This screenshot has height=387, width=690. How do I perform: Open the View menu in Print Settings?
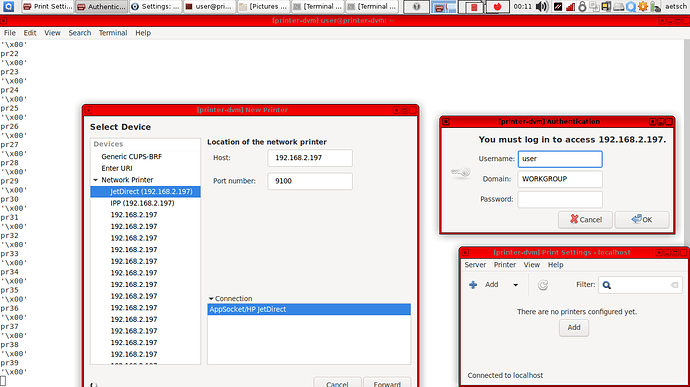[532, 265]
